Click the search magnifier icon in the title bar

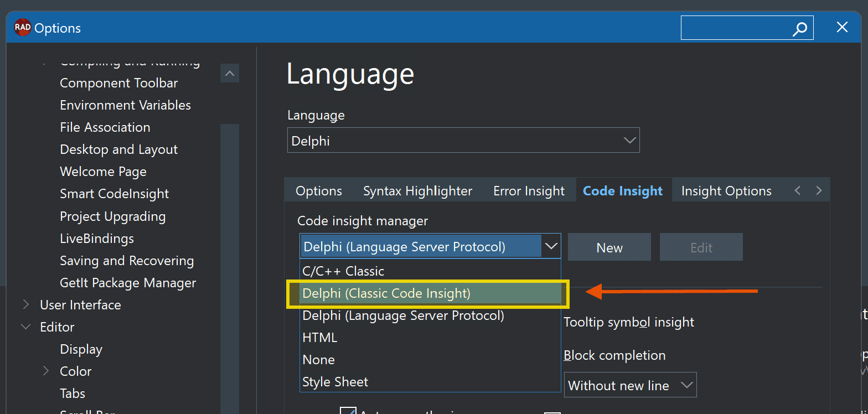pyautogui.click(x=799, y=29)
